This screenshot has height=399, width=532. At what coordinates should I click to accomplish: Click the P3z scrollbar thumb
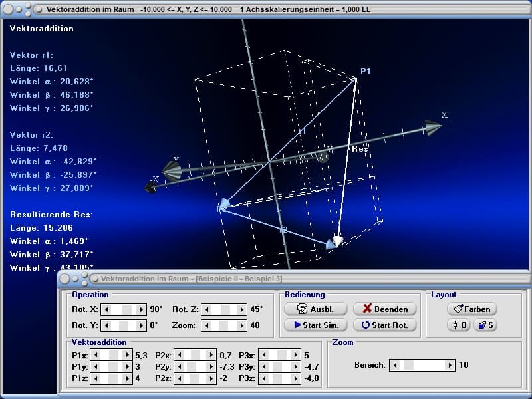276,378
